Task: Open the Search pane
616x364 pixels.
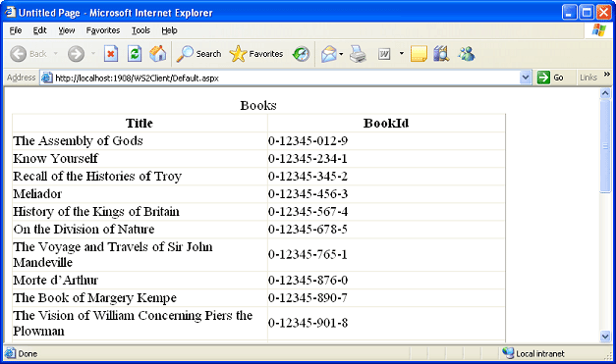Action: pyautogui.click(x=198, y=54)
